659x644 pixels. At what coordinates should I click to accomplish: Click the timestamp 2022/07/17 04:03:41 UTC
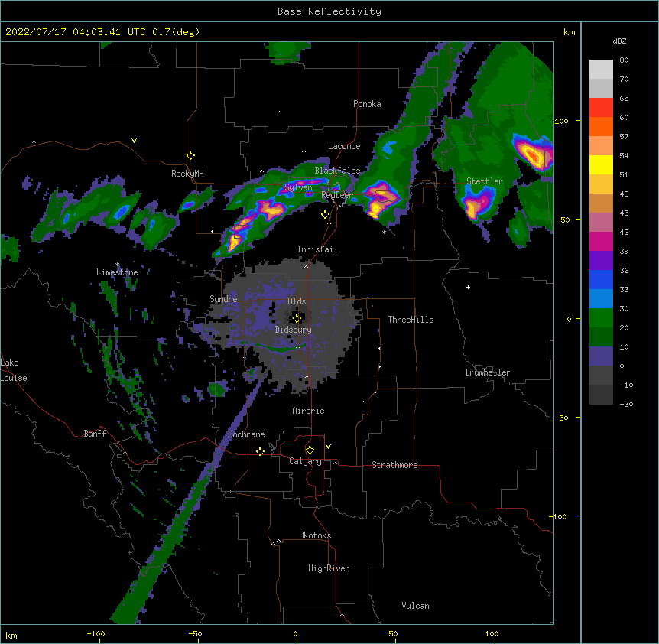click(x=75, y=32)
